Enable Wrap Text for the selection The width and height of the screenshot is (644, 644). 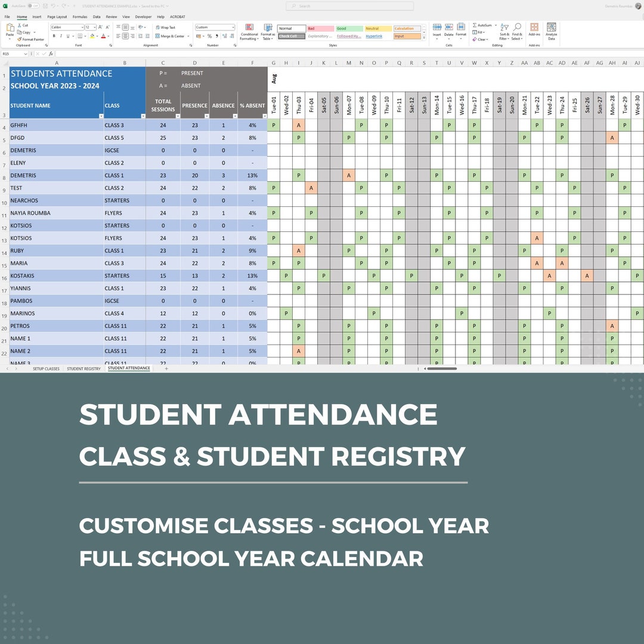coord(165,27)
